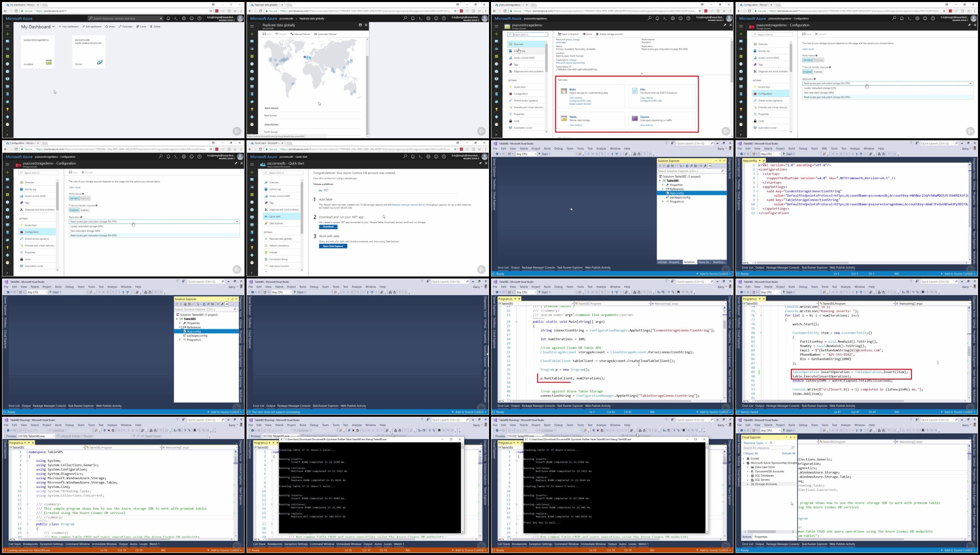980x555 pixels.
Task: Open Queues service link
Action: [645, 117]
